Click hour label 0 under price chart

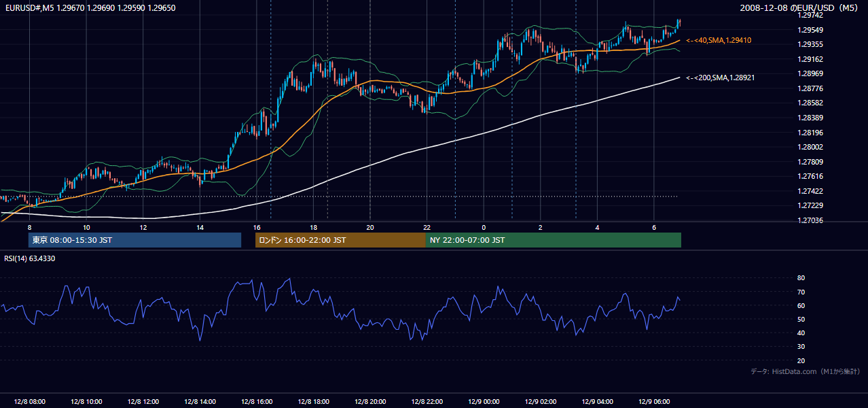coord(484,227)
